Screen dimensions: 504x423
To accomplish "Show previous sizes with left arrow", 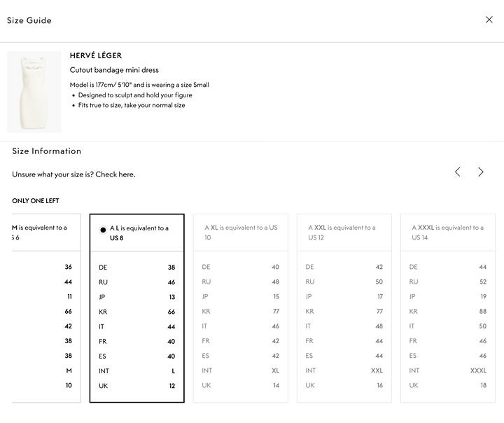I will pos(457,172).
